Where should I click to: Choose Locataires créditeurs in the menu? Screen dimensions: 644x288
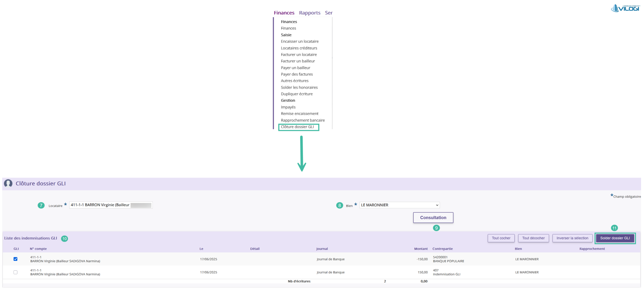299,48
